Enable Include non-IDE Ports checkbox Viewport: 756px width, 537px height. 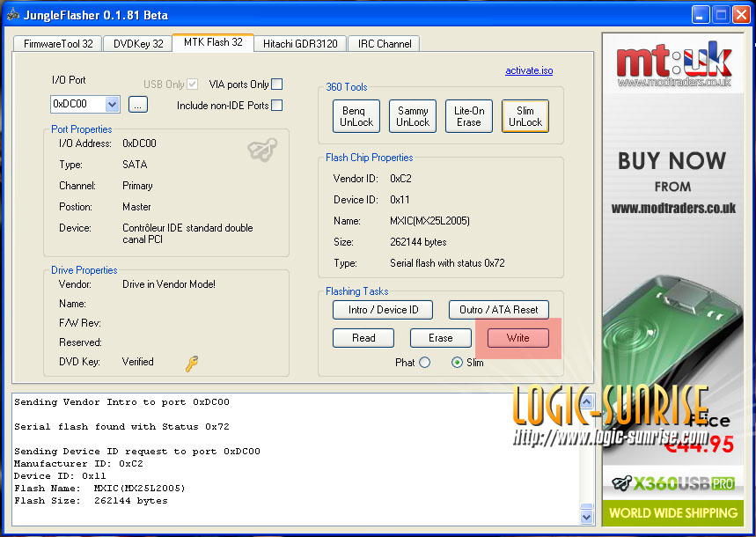[x=276, y=105]
